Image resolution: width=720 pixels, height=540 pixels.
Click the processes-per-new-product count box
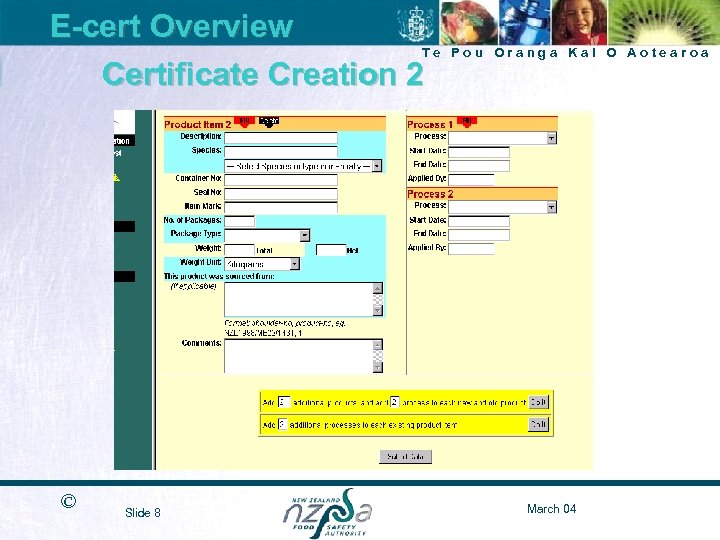[x=394, y=402]
